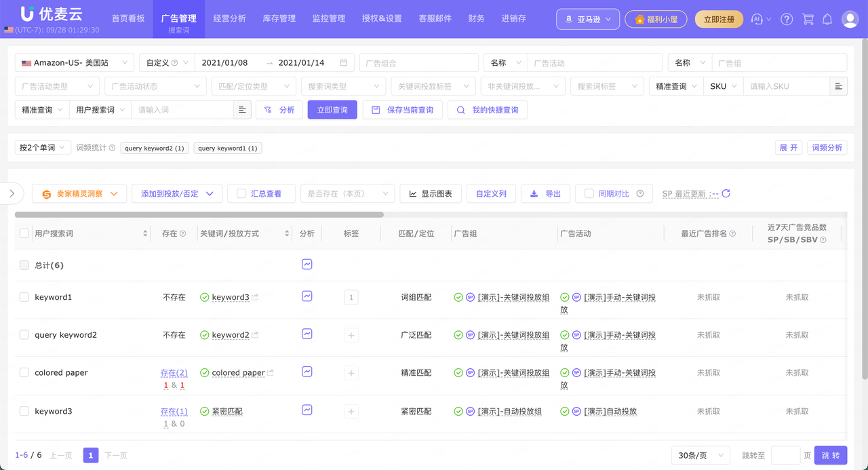Show help for 词频统计

113,148
